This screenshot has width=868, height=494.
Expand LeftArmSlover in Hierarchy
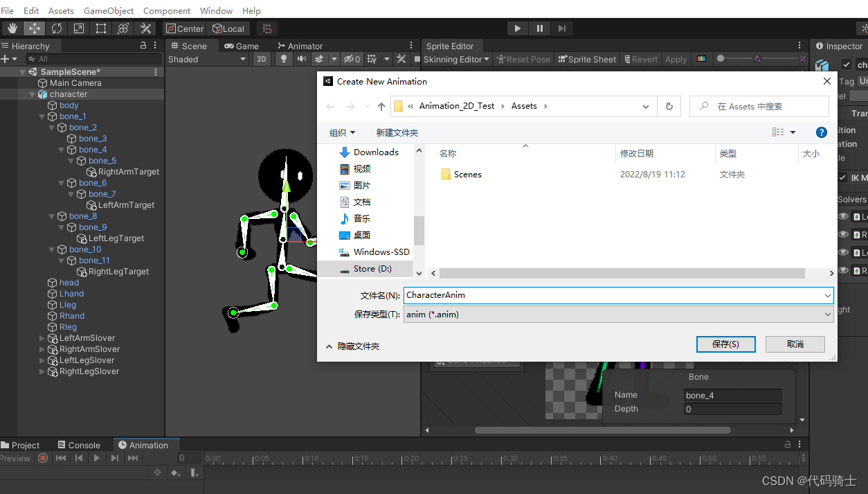42,338
